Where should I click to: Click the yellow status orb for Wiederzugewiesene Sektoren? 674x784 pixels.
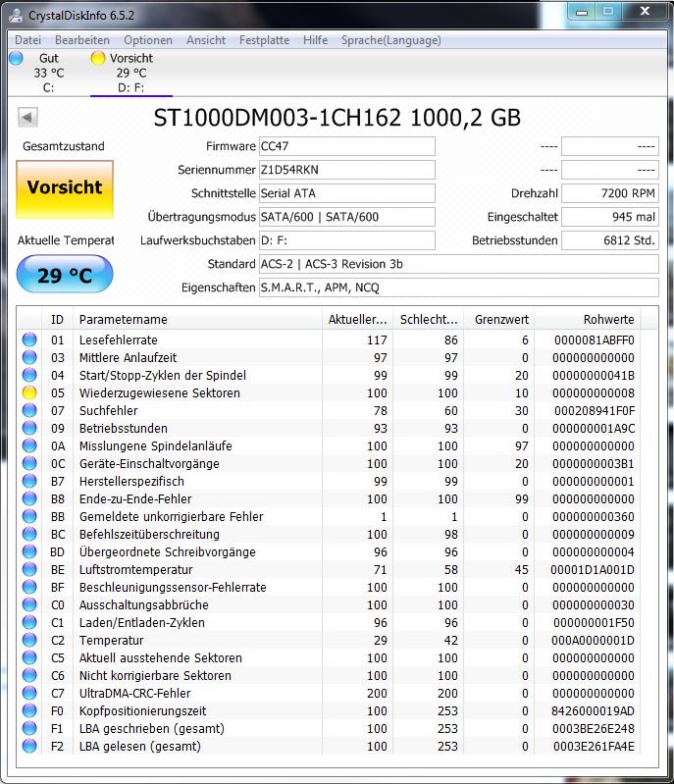pos(29,392)
